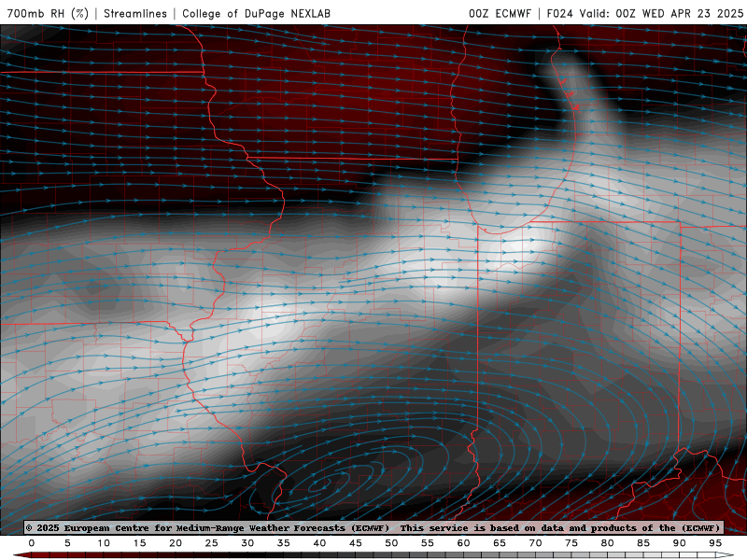Click the colorbar label "95"

point(715,543)
